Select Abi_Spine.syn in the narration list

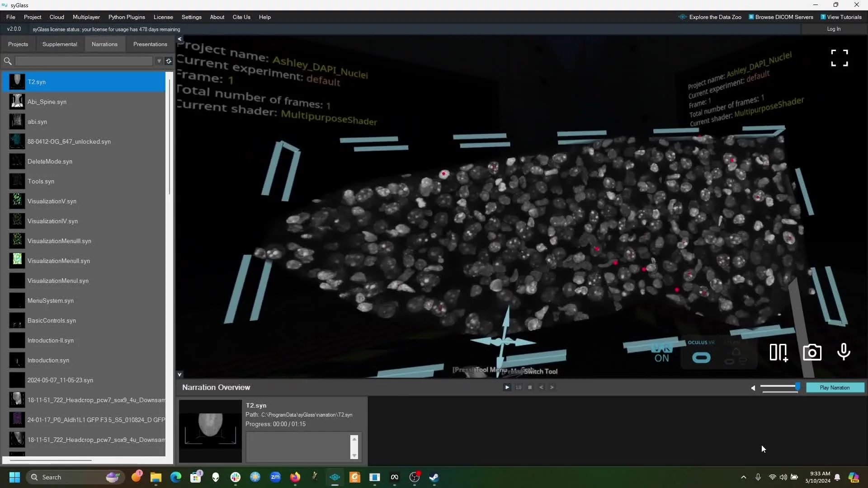coord(47,102)
